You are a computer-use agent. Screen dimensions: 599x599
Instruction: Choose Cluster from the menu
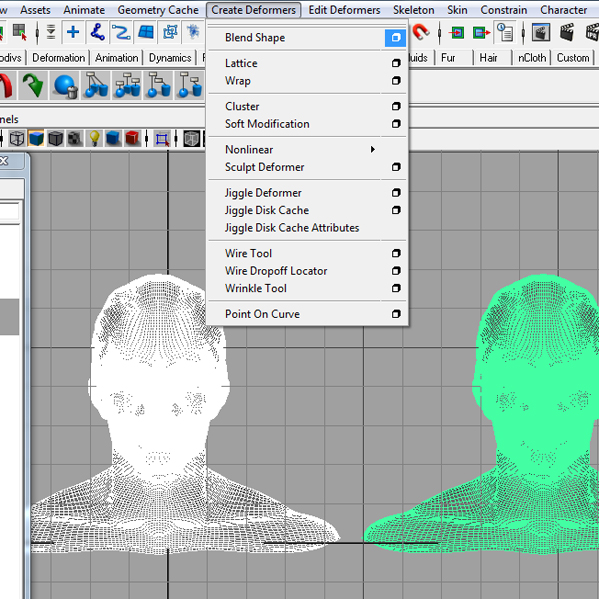(x=242, y=106)
